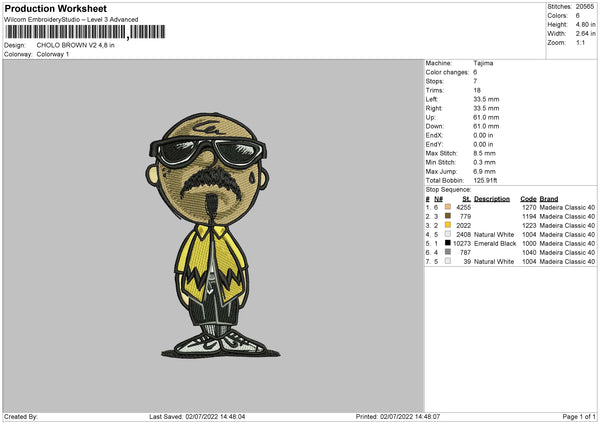Click the Stitches value 20565
600x424 pixels.
pos(585,7)
